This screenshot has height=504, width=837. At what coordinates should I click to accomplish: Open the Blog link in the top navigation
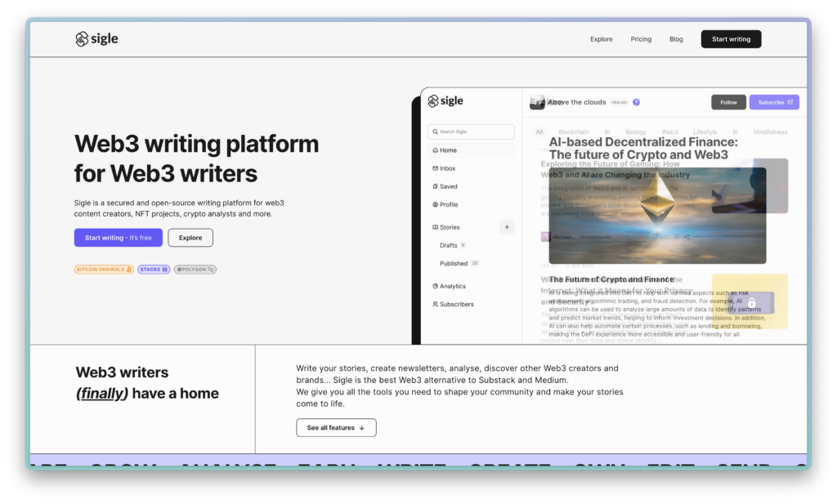pos(676,39)
